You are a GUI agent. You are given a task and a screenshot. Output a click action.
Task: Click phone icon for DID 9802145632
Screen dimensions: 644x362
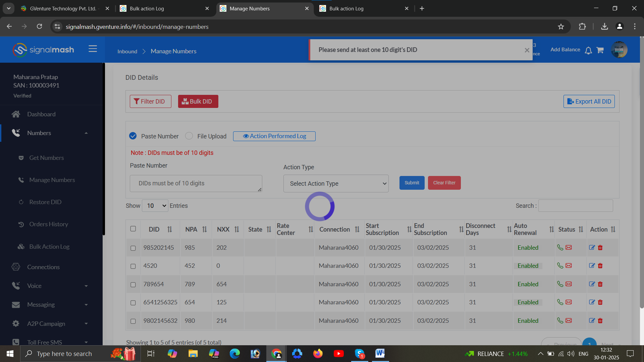560,320
